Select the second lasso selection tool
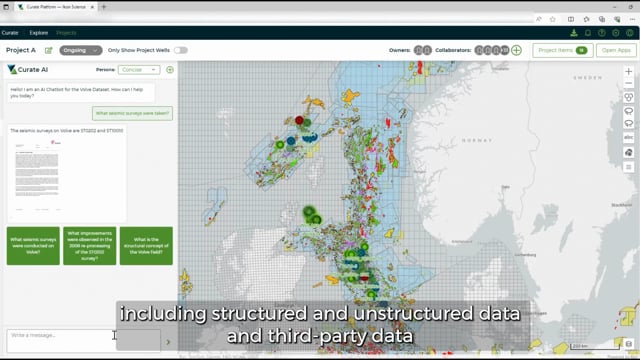Viewport: 640px width, 360px height. pyautogui.click(x=629, y=124)
